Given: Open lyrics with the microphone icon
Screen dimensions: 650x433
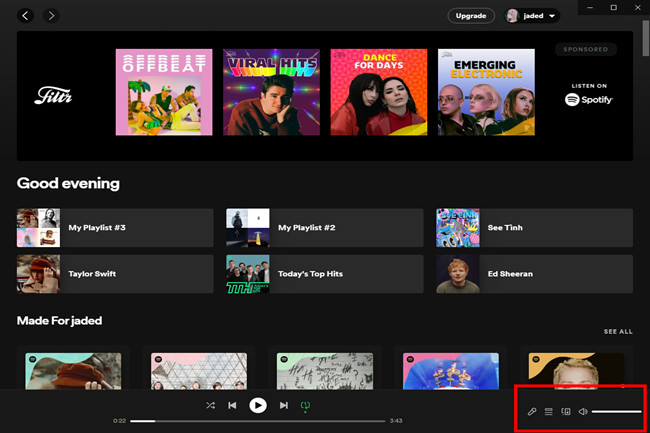Looking at the screenshot, I should click(x=532, y=411).
